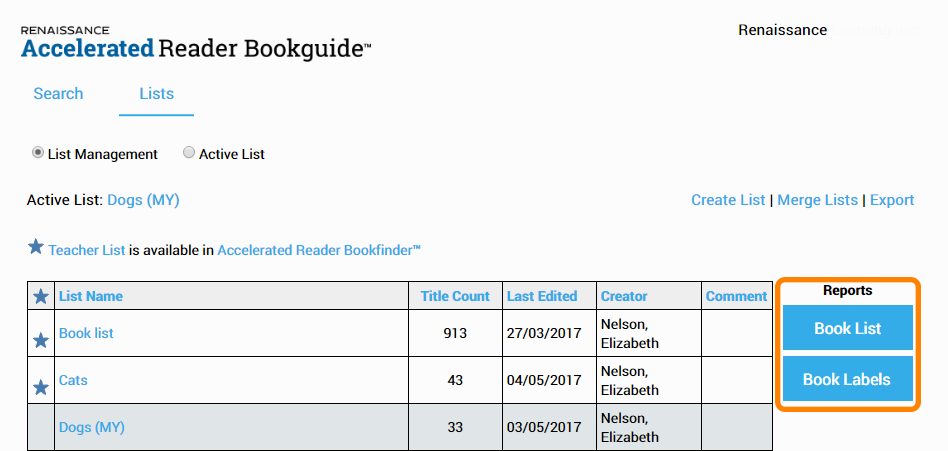Click date 27/03/2017 cell
948x451 pixels.
point(549,333)
